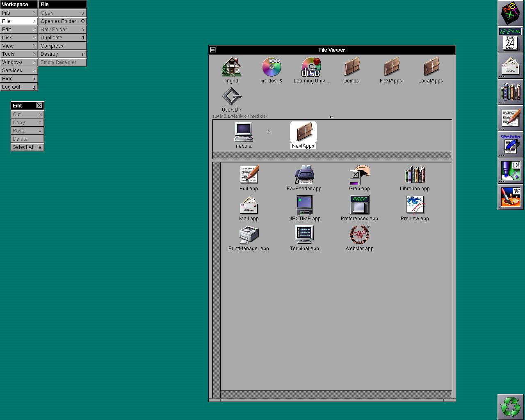The height and width of the screenshot is (420, 525).
Task: Expand the Services submenu
Action: coord(19,71)
